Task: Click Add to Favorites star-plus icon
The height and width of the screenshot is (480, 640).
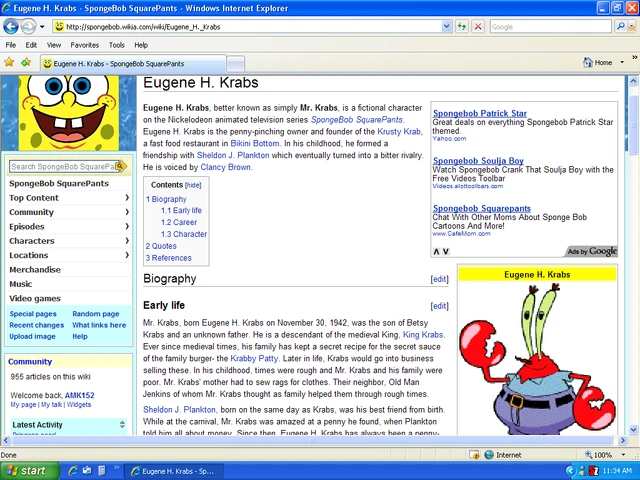Action: (x=26, y=62)
